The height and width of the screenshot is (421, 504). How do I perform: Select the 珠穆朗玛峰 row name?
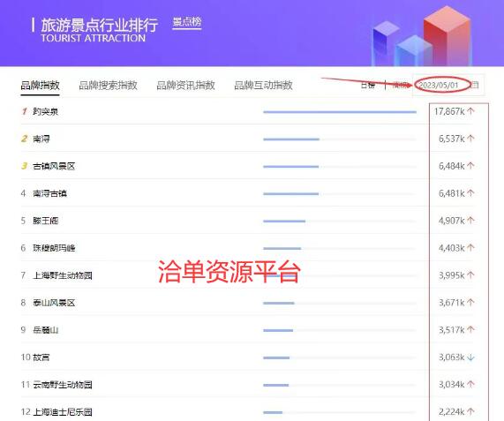point(54,248)
